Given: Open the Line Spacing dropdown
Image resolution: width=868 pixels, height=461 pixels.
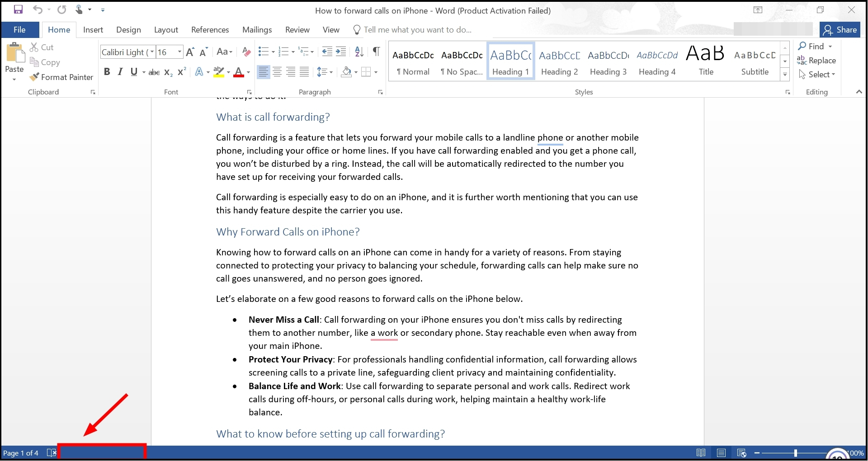Looking at the screenshot, I should (325, 71).
